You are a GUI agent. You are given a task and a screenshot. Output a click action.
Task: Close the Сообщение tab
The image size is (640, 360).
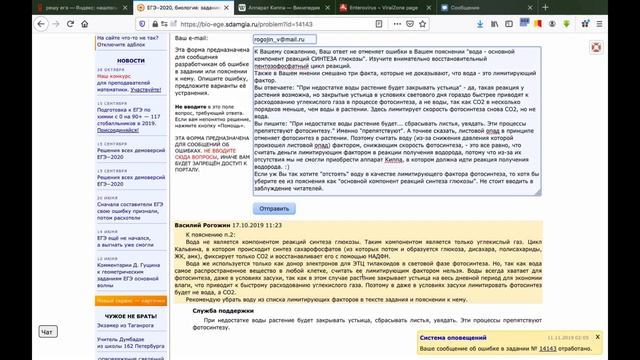530,8
